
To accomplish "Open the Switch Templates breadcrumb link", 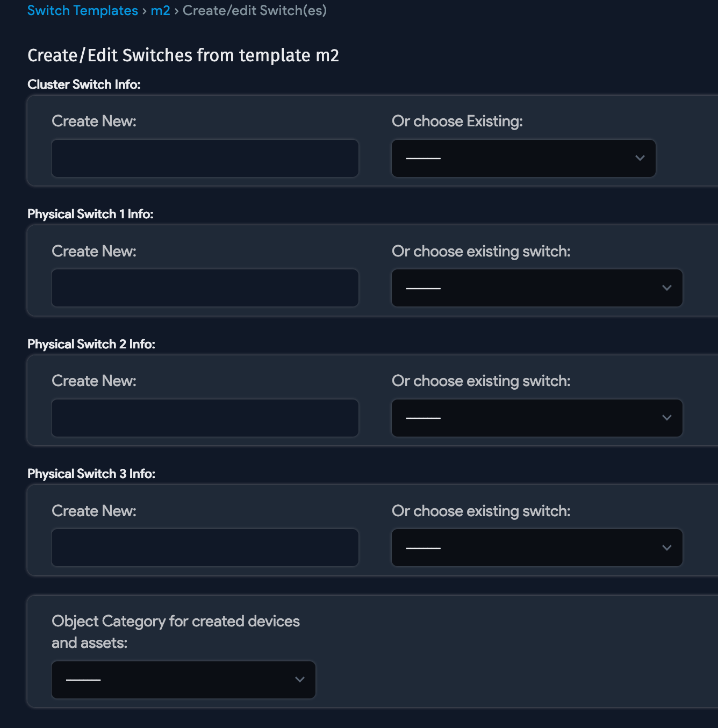I will 83,10.
